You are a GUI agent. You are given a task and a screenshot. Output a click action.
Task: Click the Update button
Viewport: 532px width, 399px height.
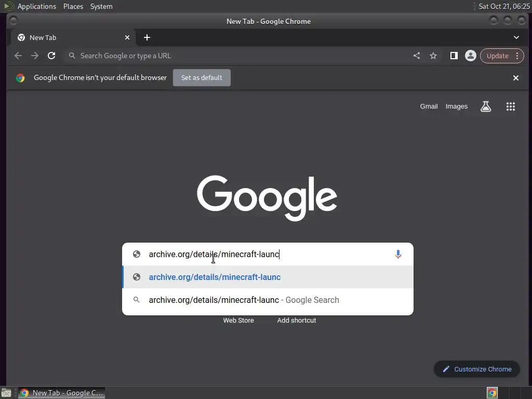pyautogui.click(x=497, y=56)
